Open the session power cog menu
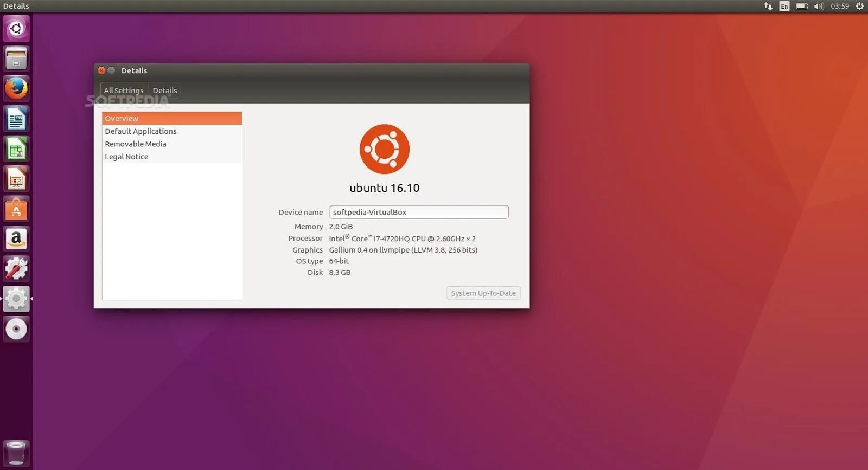 (859, 6)
